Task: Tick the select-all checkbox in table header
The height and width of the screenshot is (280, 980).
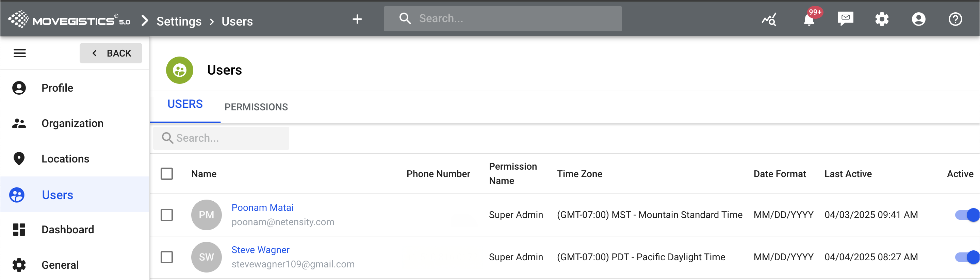Action: pyautogui.click(x=167, y=174)
